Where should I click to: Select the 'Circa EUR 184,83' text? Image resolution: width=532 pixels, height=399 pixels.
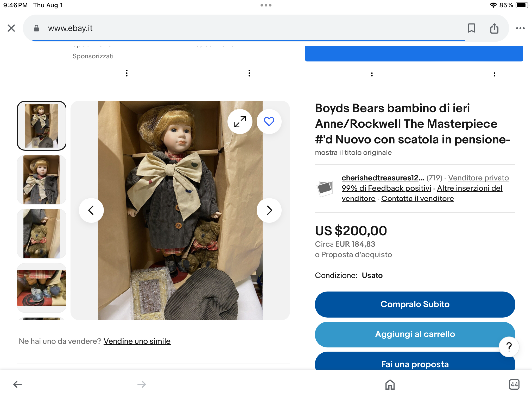tap(345, 244)
